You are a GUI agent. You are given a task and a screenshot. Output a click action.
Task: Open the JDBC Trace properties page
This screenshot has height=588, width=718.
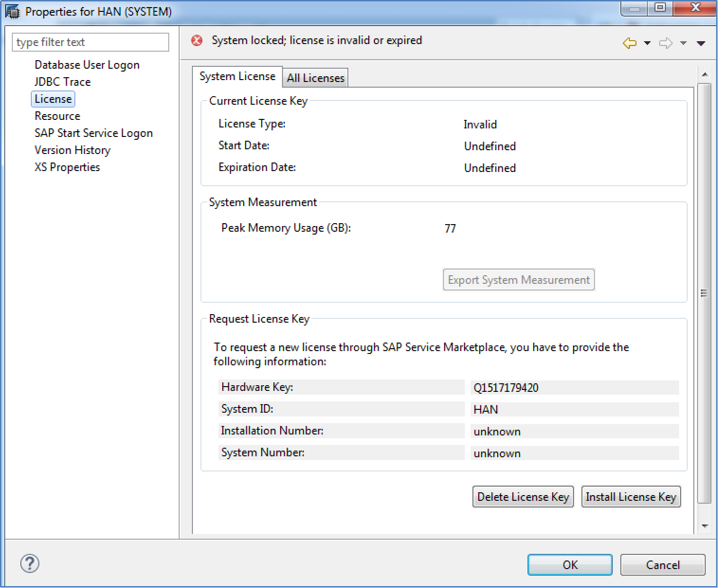point(63,81)
